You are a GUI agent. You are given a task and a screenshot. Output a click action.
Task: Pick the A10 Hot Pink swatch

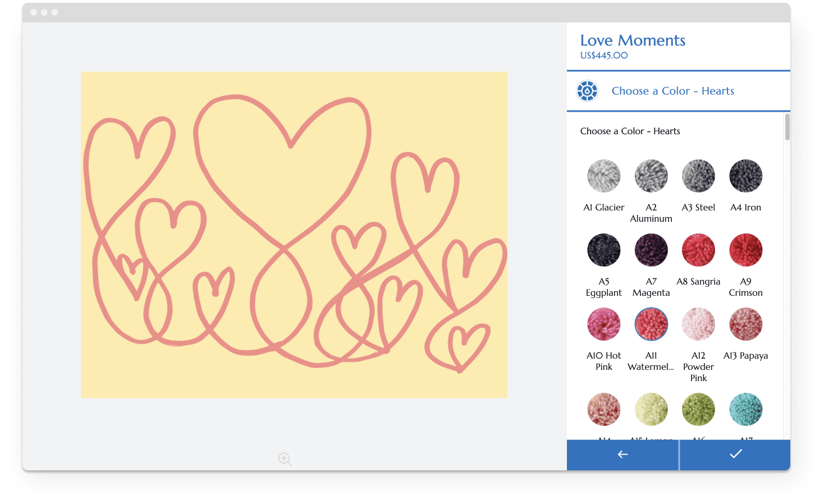click(603, 324)
